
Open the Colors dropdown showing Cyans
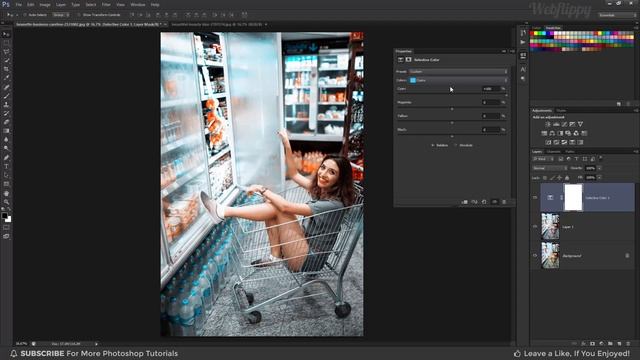click(x=458, y=80)
